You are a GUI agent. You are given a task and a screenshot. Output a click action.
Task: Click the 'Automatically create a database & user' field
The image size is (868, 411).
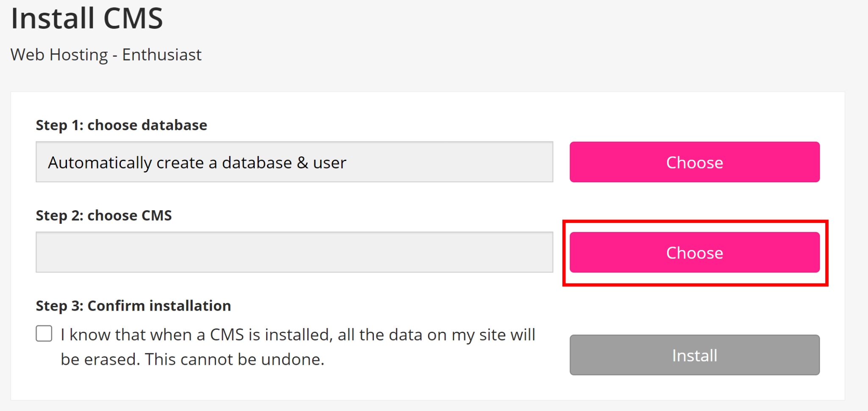[294, 162]
